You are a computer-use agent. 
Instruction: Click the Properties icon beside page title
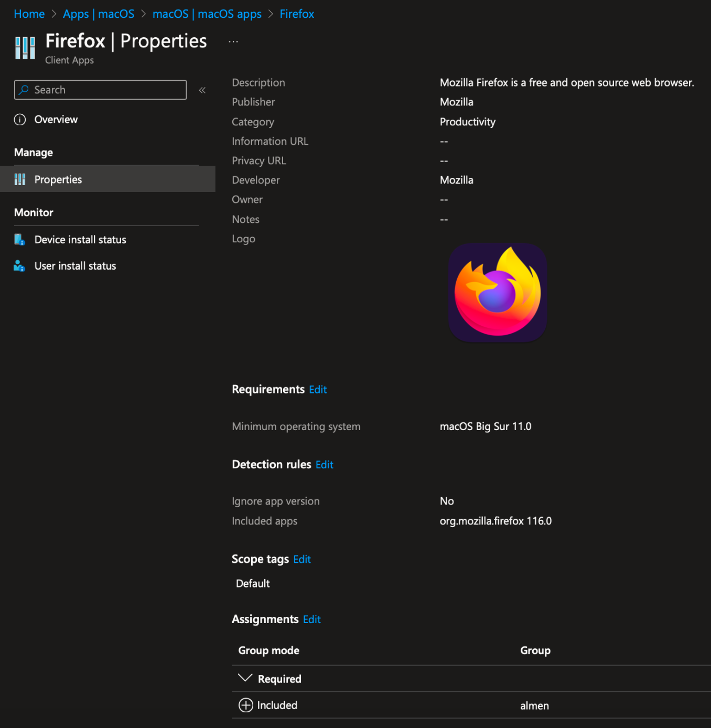(25, 48)
